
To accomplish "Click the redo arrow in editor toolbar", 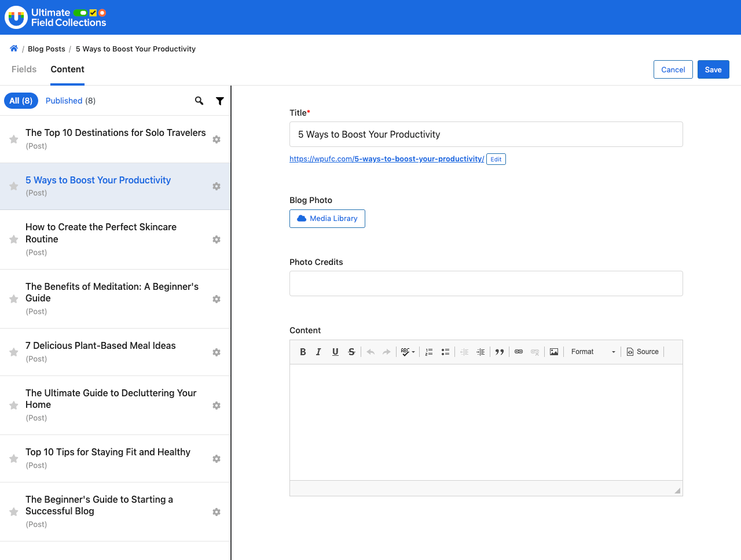I will click(x=387, y=352).
